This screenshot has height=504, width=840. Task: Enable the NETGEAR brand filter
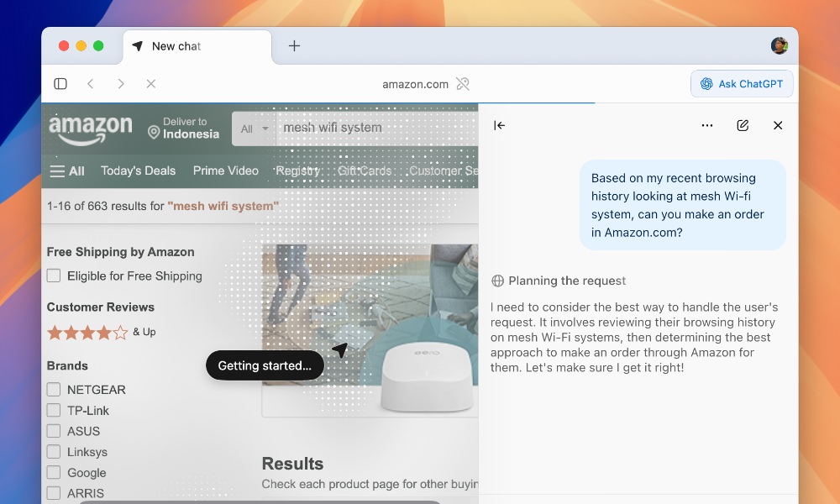coord(54,390)
